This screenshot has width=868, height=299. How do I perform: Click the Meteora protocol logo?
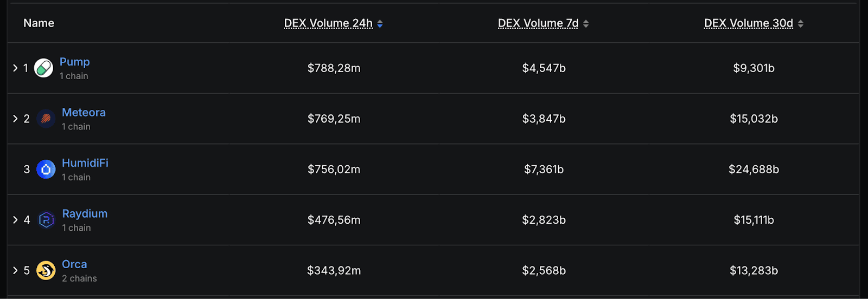coord(46,119)
